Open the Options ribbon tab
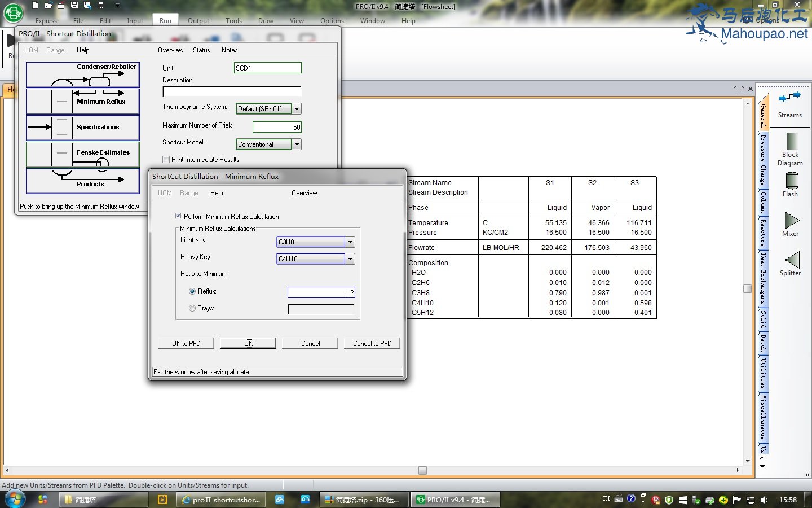 [x=332, y=21]
